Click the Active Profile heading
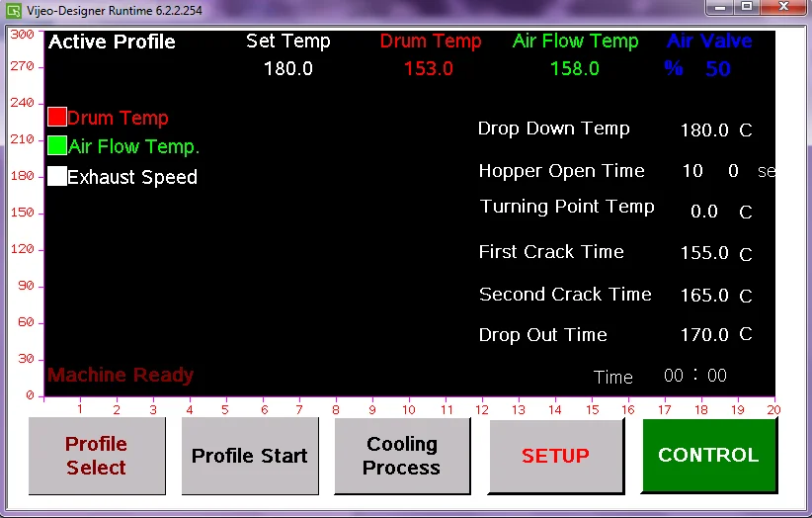 (112, 42)
